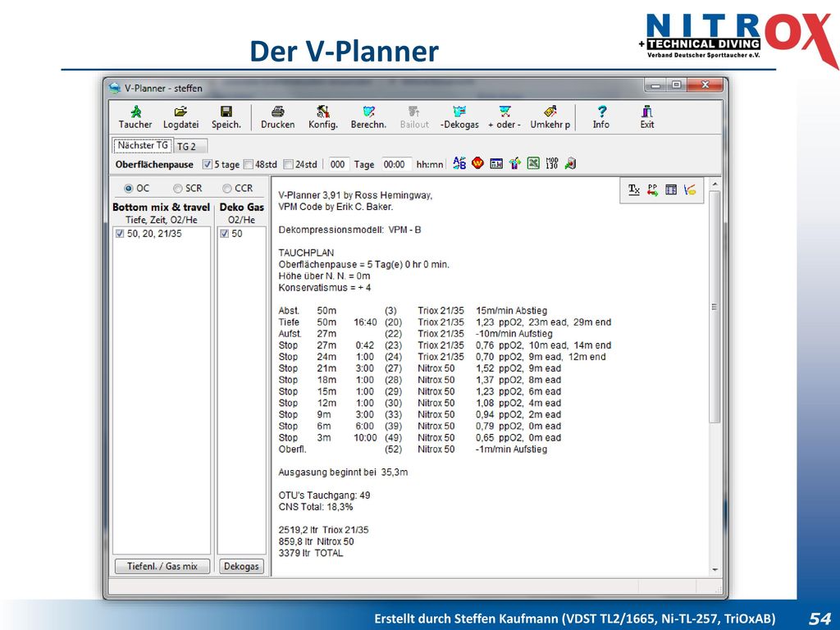Click the diver with arrow icon

515,163
